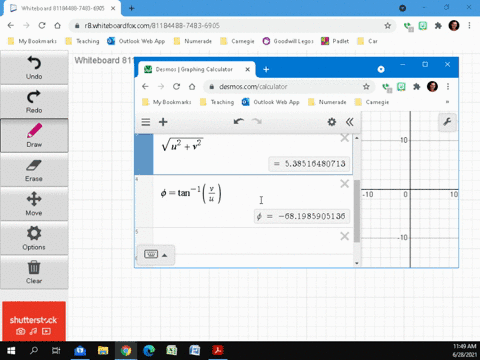Expand keypad options arrow beside keyboard icon

164,255
